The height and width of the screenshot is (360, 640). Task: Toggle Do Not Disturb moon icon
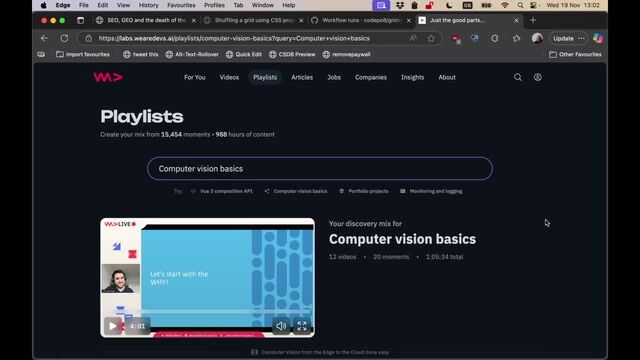(x=449, y=5)
